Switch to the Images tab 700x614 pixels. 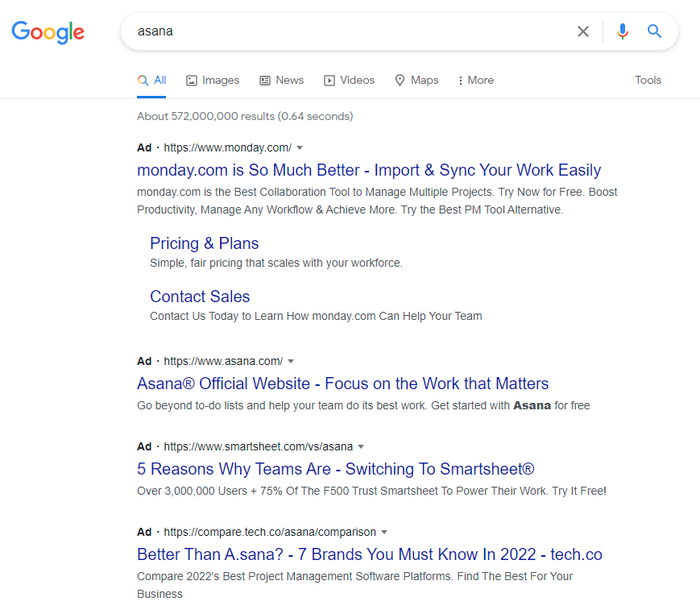click(x=213, y=81)
